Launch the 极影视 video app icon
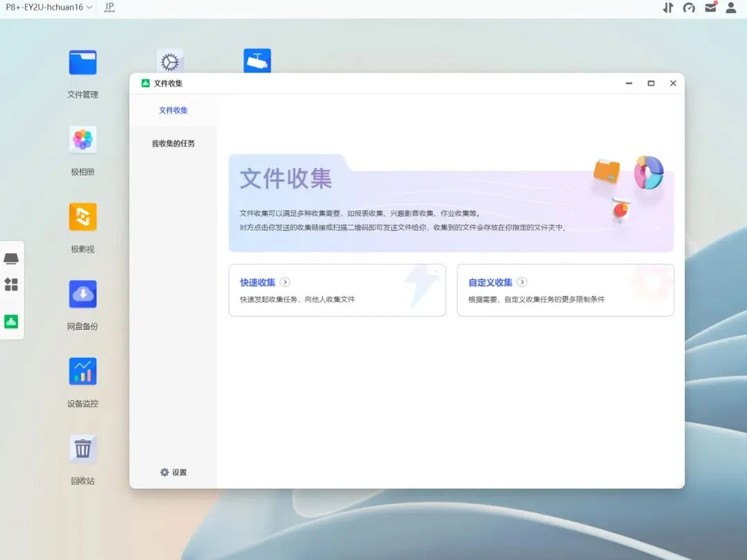The width and height of the screenshot is (747, 560). coord(82,217)
